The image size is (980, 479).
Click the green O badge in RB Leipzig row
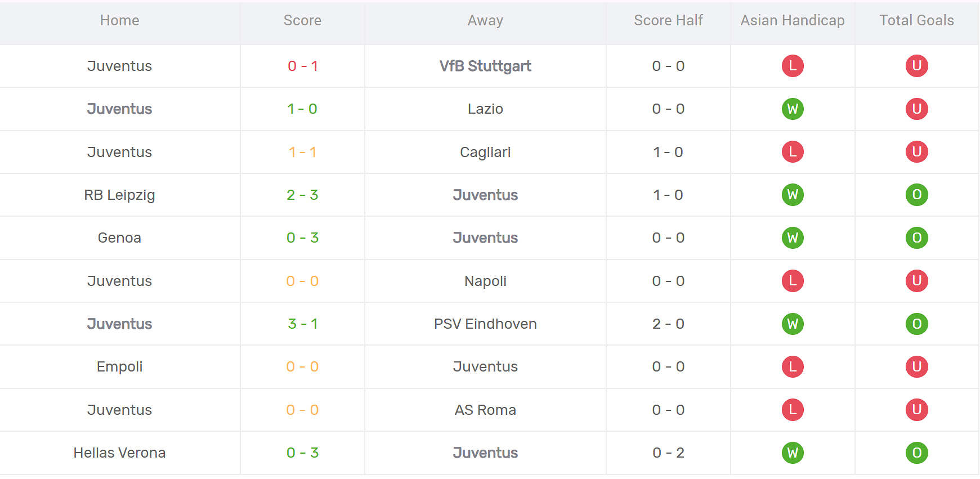[x=916, y=195]
